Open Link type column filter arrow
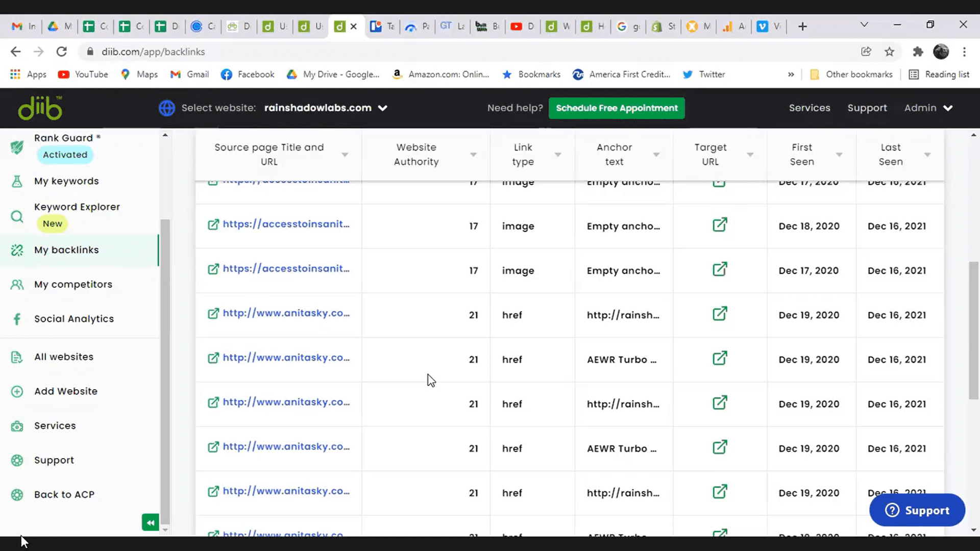Screen dimensions: 980x551 click(x=558, y=155)
